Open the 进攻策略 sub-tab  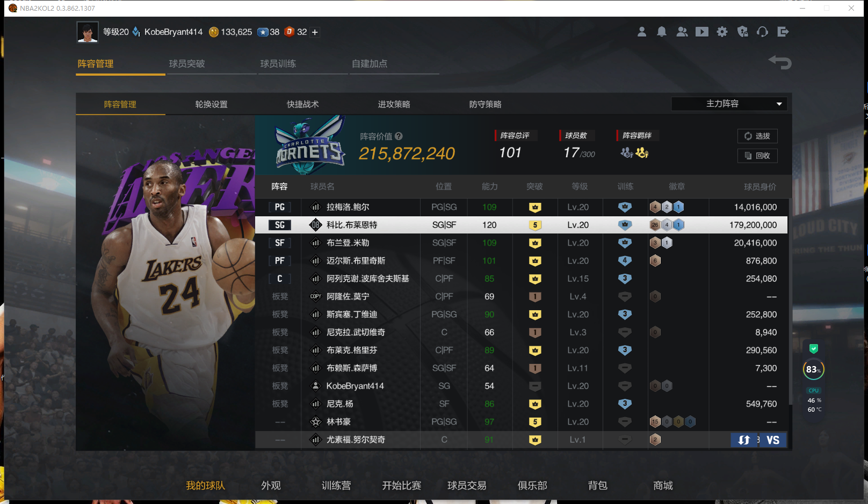pyautogui.click(x=394, y=104)
